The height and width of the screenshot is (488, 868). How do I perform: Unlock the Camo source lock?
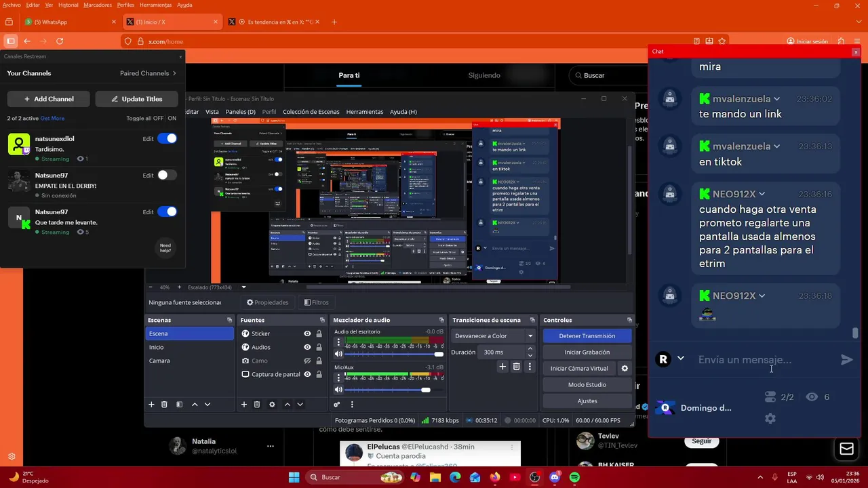319,361
